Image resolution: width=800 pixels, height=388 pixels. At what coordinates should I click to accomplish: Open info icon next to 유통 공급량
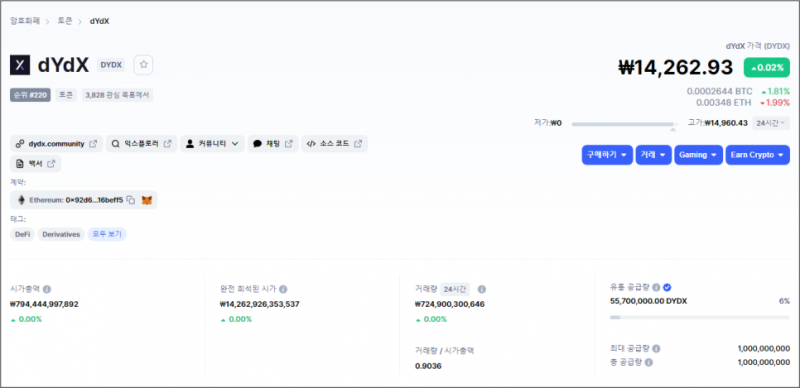(656, 287)
